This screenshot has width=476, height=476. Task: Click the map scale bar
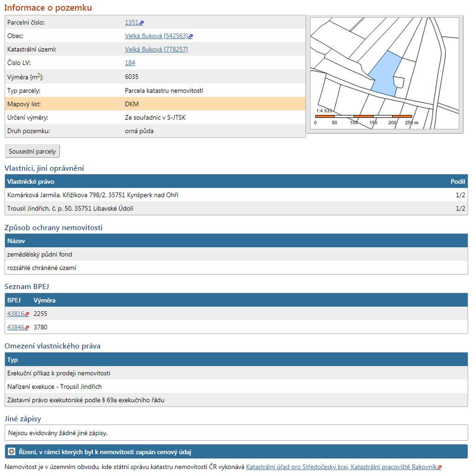364,116
